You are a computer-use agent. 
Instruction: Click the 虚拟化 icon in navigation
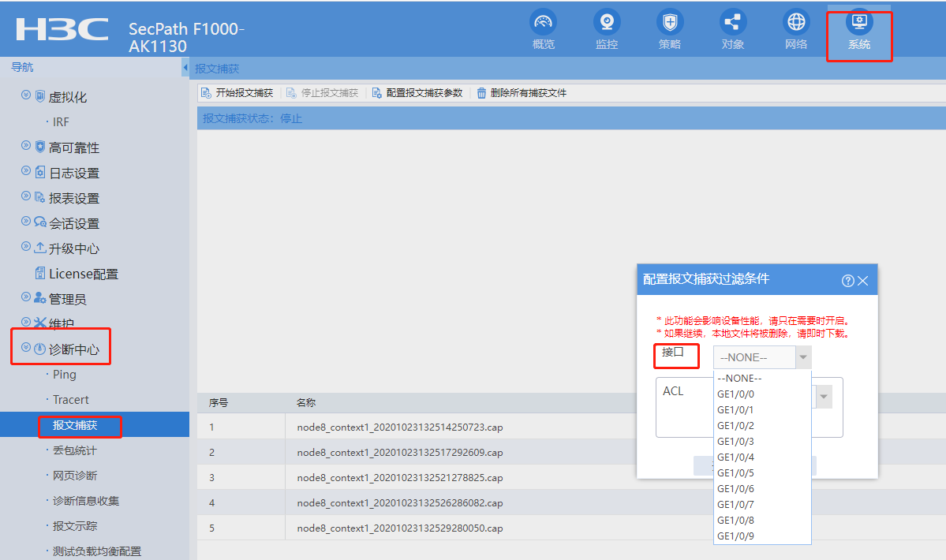tap(39, 96)
